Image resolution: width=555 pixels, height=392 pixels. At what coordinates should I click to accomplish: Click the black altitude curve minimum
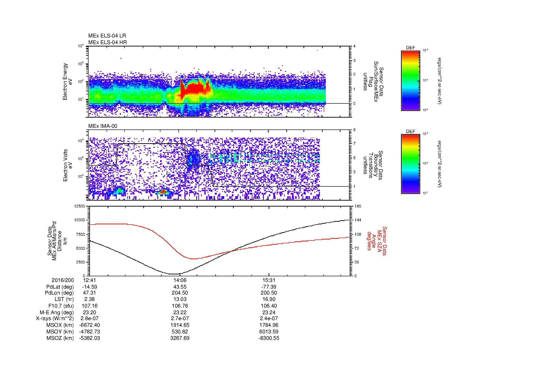[174, 274]
